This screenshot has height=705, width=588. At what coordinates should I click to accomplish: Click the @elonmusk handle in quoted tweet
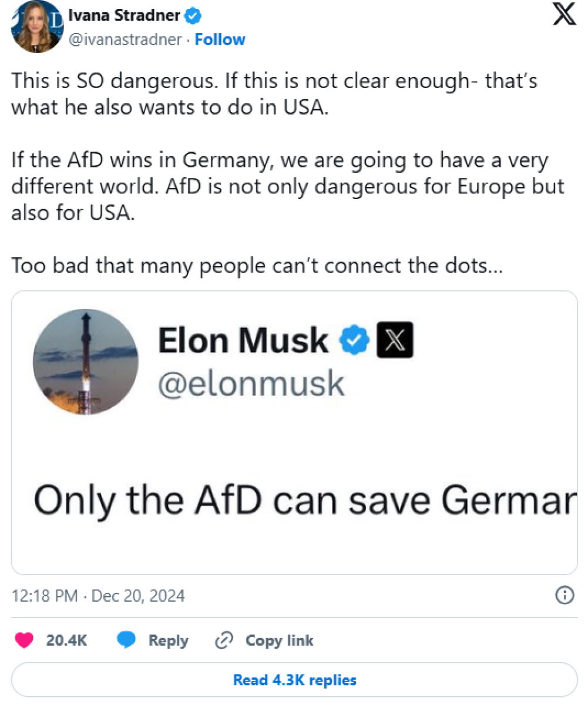250,384
